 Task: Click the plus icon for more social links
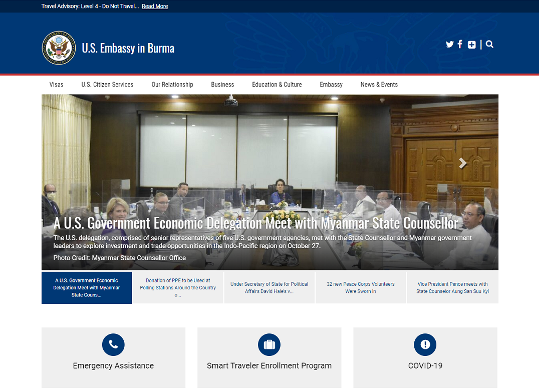(x=472, y=45)
